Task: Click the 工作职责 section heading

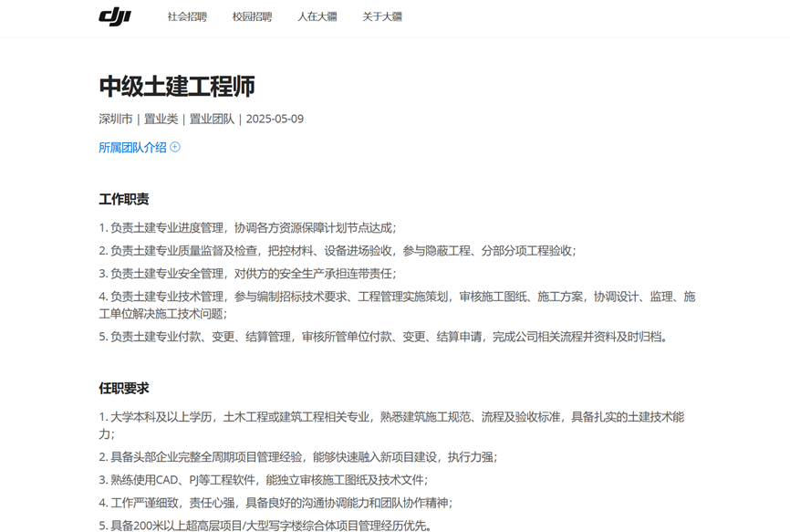Action: [124, 199]
